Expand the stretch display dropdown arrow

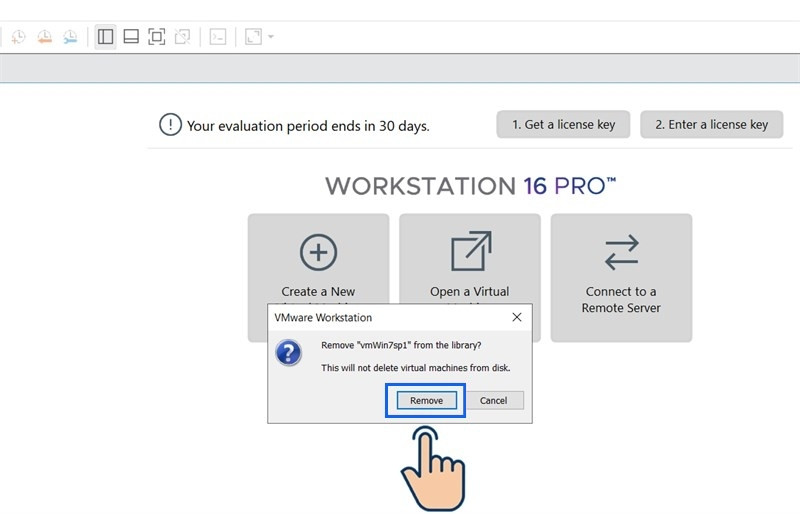pos(271,37)
